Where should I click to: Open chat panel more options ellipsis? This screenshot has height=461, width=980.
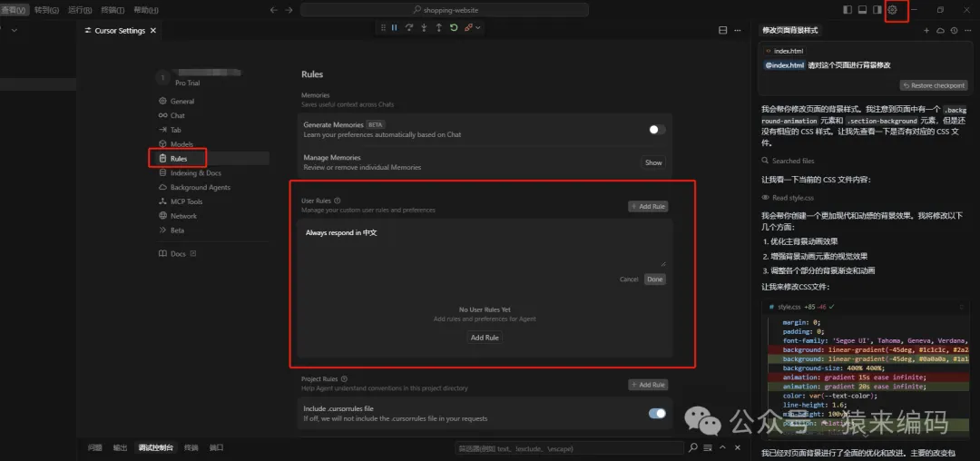967,30
